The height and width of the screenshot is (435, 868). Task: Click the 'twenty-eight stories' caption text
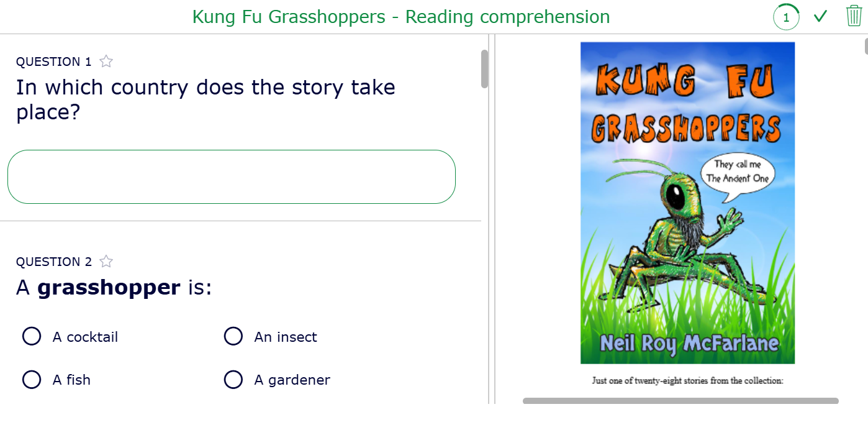[x=687, y=380]
